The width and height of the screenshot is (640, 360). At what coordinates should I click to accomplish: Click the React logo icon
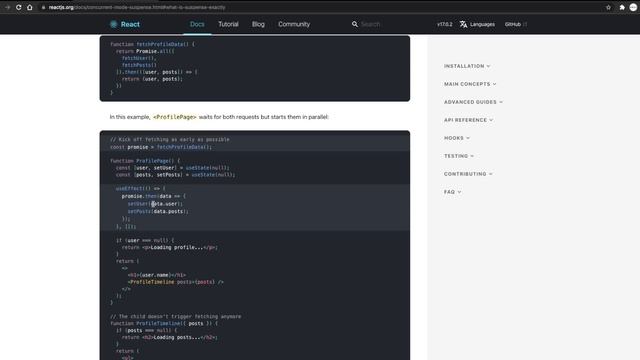coord(113,24)
